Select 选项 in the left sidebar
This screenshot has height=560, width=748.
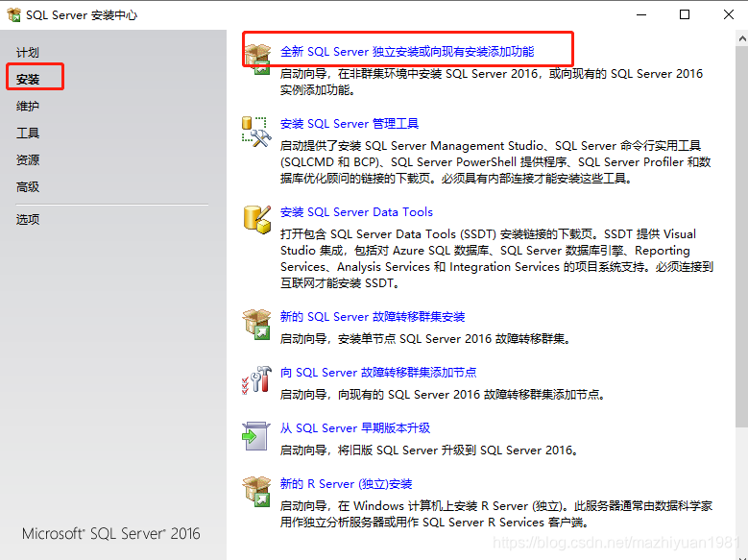click(28, 220)
